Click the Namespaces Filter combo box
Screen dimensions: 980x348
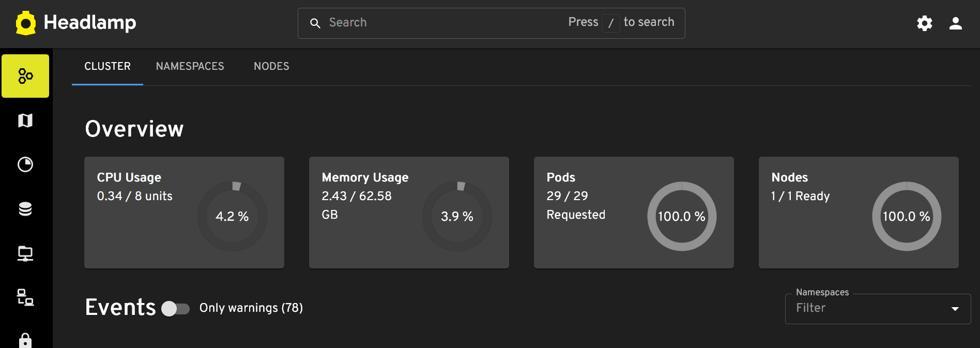coord(878,309)
